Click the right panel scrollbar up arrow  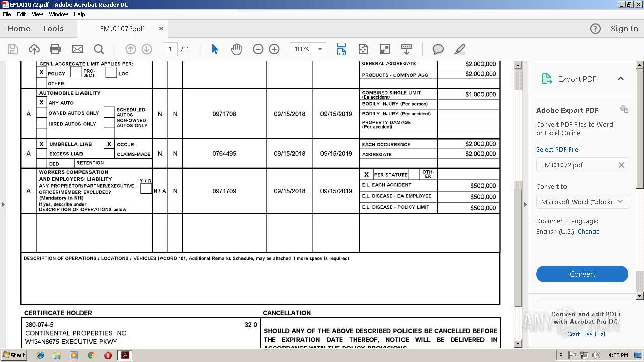[640, 65]
